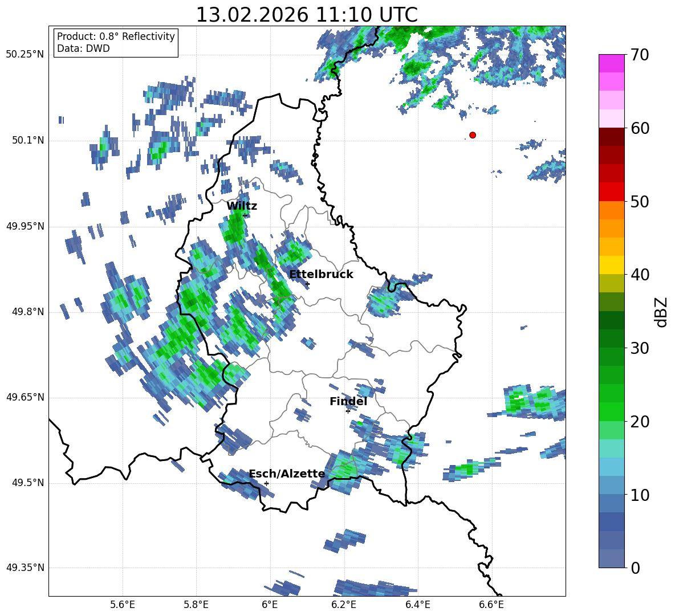Click the 70 tick label on colorbar

tap(640, 55)
